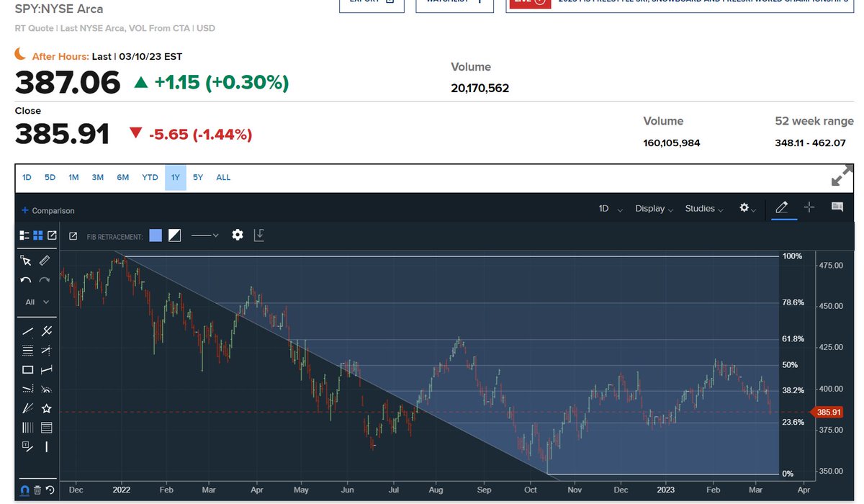The height and width of the screenshot is (504, 864).
Task: Select the vertical line tool
Action: (47, 446)
